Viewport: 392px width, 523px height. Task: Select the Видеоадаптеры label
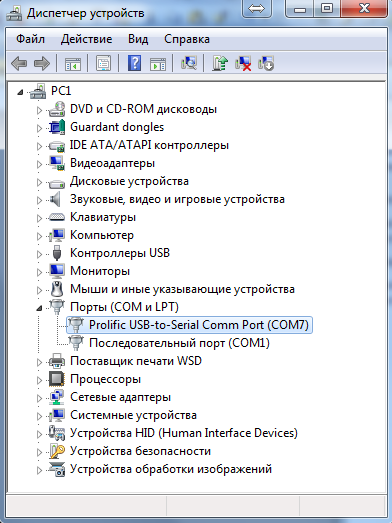112,163
